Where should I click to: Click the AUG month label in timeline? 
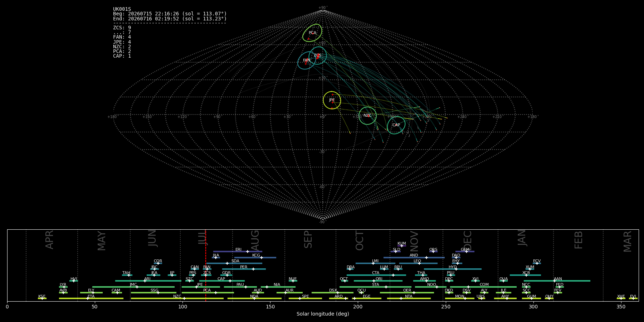coord(255,240)
